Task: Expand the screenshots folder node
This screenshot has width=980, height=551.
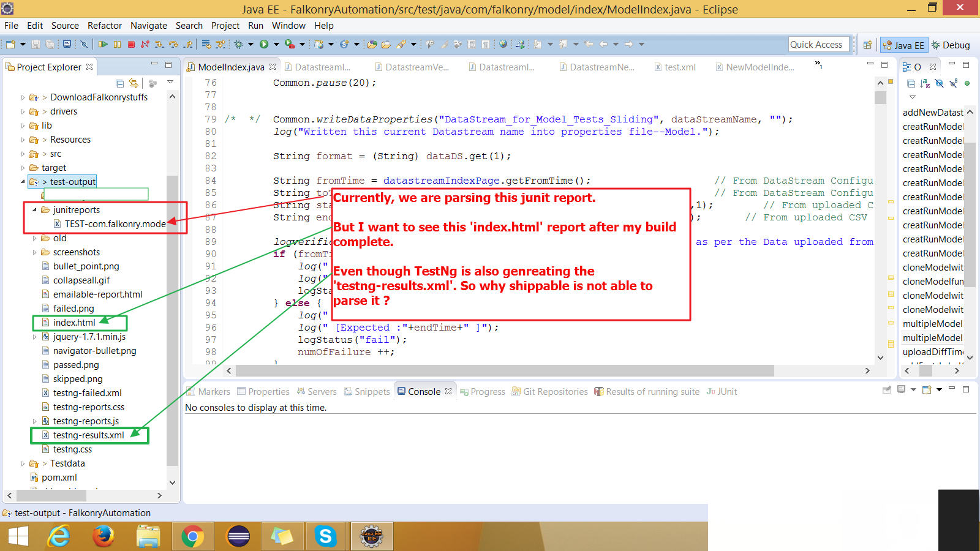Action: [35, 252]
